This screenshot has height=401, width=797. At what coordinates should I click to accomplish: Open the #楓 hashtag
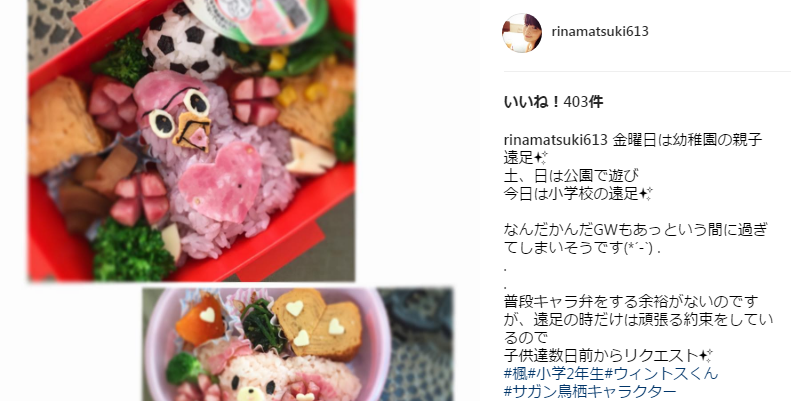(x=515, y=374)
